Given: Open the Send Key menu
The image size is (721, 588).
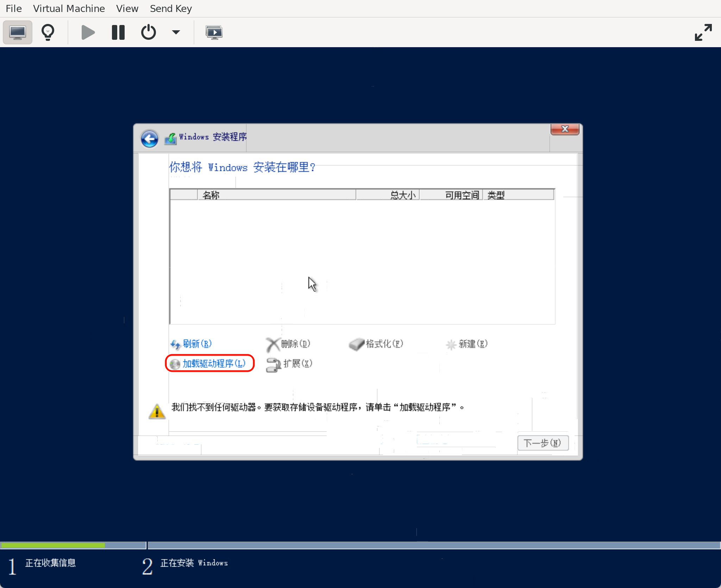Looking at the screenshot, I should tap(170, 8).
